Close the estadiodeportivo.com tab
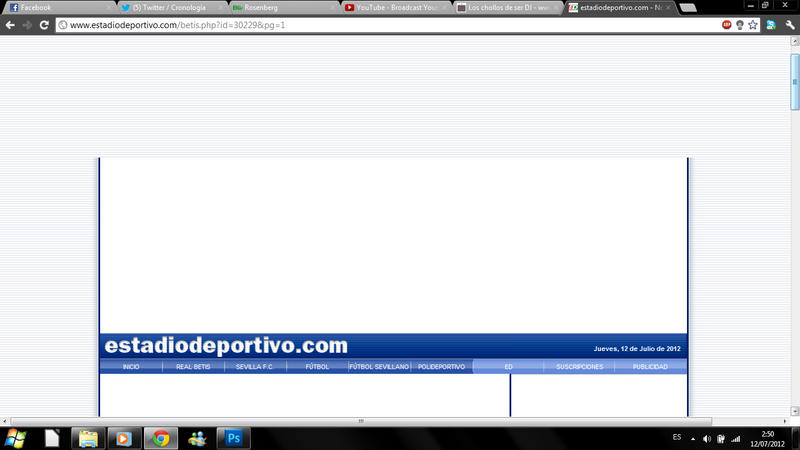The height and width of the screenshot is (450, 800). [x=668, y=8]
